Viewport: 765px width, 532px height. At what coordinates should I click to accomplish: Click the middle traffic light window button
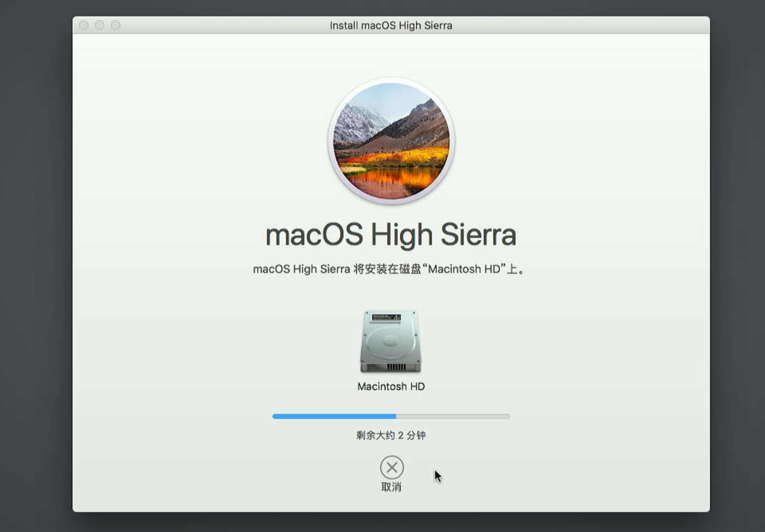pos(100,25)
